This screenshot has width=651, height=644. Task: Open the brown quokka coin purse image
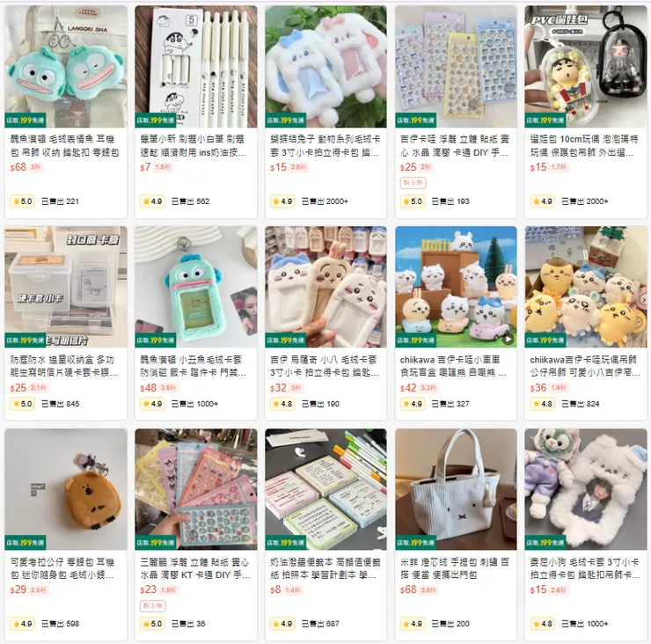pyautogui.click(x=66, y=489)
